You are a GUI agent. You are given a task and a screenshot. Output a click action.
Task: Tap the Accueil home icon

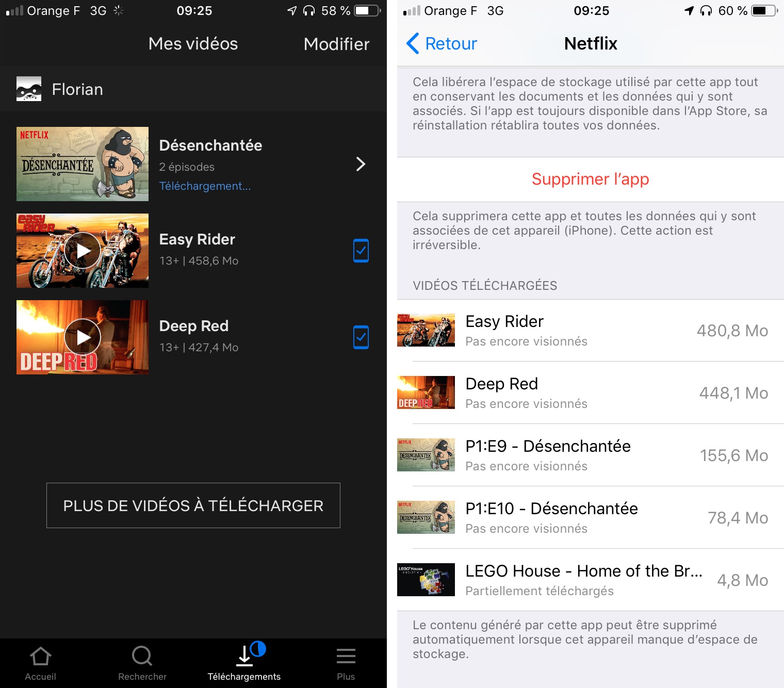click(40, 657)
